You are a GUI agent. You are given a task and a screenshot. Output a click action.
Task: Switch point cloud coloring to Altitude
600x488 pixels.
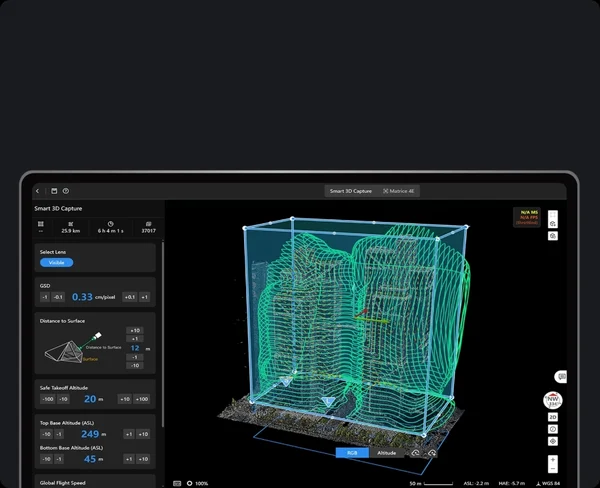point(386,453)
